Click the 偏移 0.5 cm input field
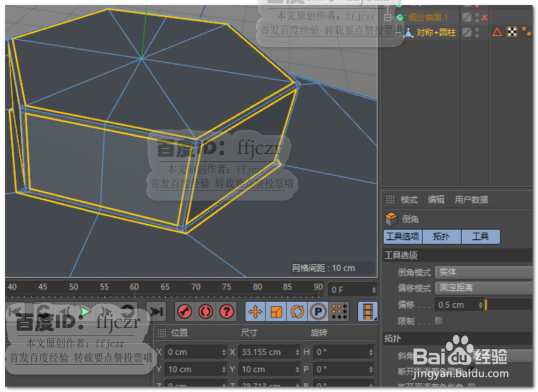This screenshot has height=392, width=538. tap(459, 304)
